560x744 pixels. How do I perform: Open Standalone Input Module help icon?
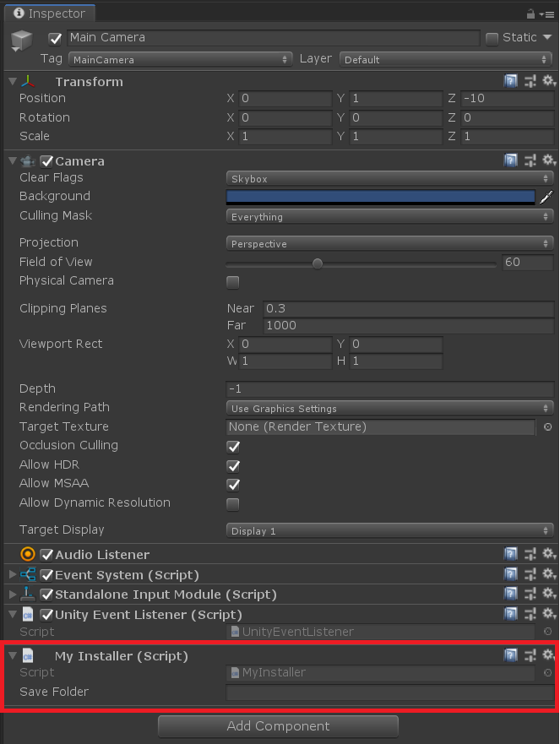coord(511,594)
